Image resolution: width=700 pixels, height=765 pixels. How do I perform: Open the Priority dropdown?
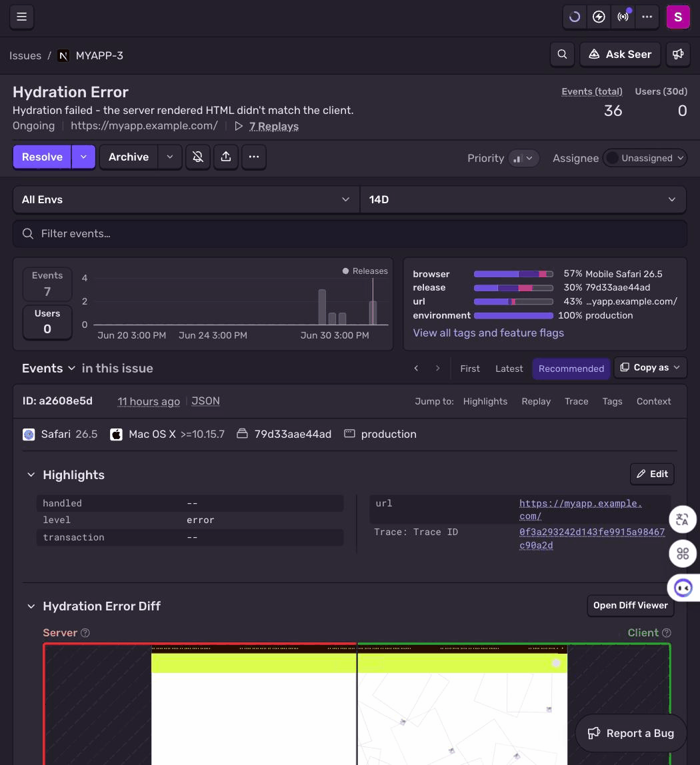[x=524, y=158]
